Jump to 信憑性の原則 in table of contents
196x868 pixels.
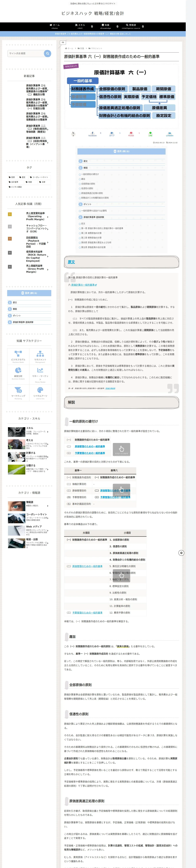coord(87,188)
